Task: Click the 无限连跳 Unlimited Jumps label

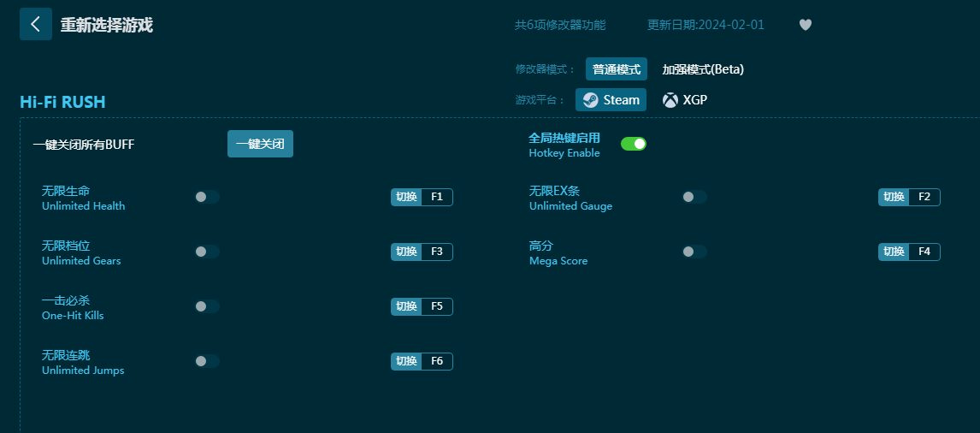Action: (83, 362)
